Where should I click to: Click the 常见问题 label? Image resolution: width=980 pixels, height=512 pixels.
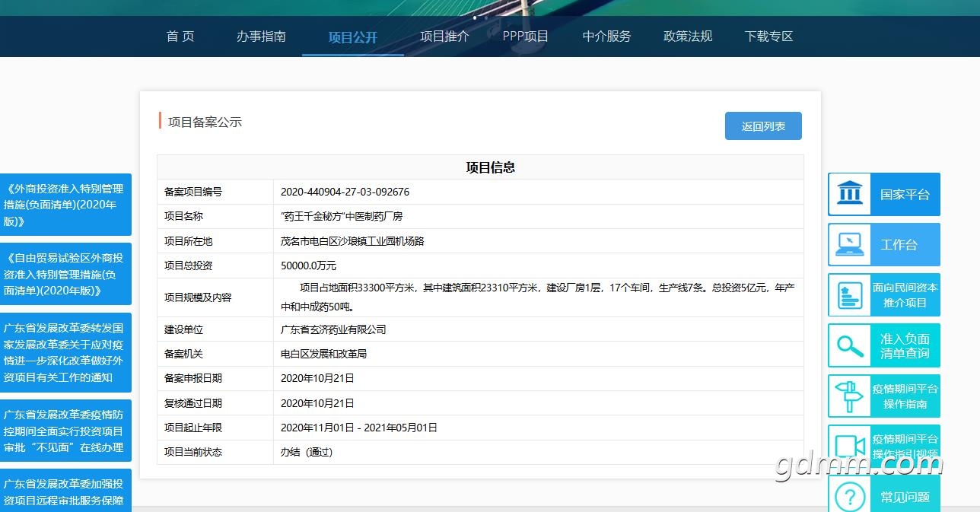pyautogui.click(x=905, y=497)
